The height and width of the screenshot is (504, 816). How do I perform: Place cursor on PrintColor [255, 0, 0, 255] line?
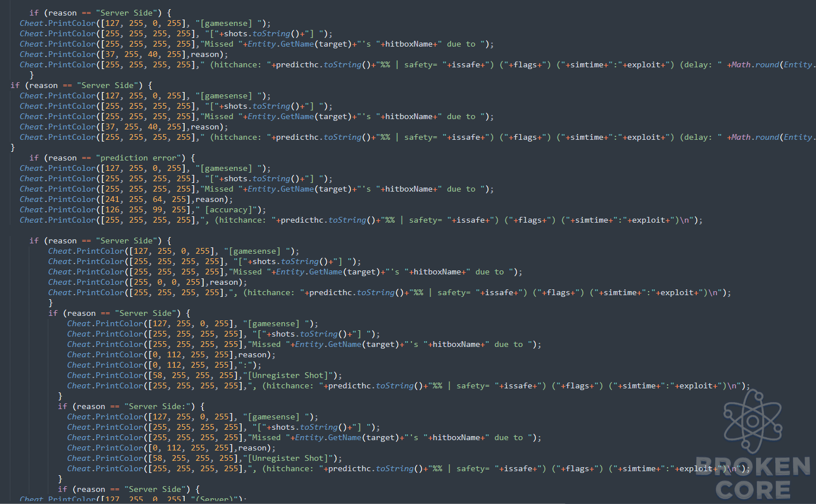147,282
